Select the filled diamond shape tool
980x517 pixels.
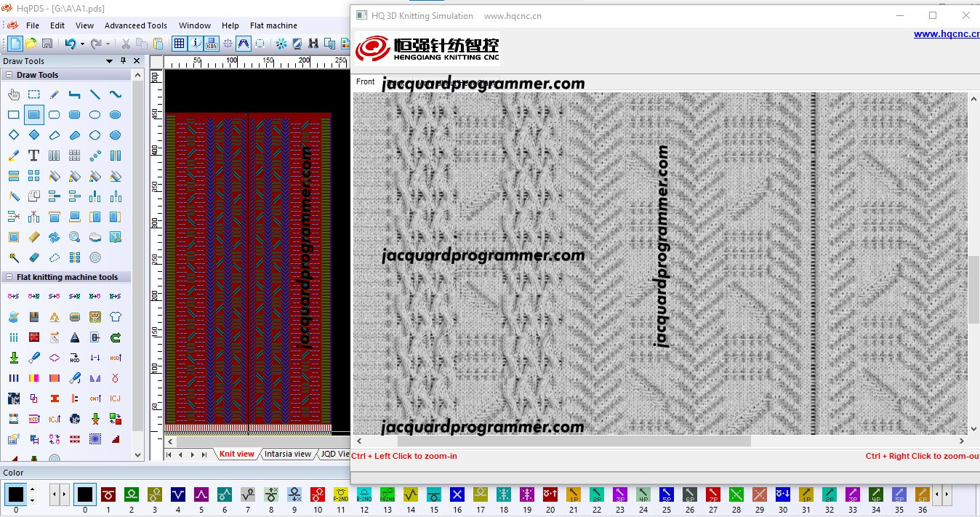[x=34, y=135]
